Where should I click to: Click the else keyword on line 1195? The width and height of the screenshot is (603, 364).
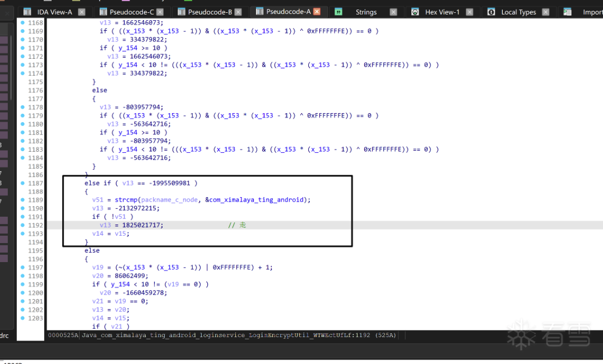pos(92,251)
